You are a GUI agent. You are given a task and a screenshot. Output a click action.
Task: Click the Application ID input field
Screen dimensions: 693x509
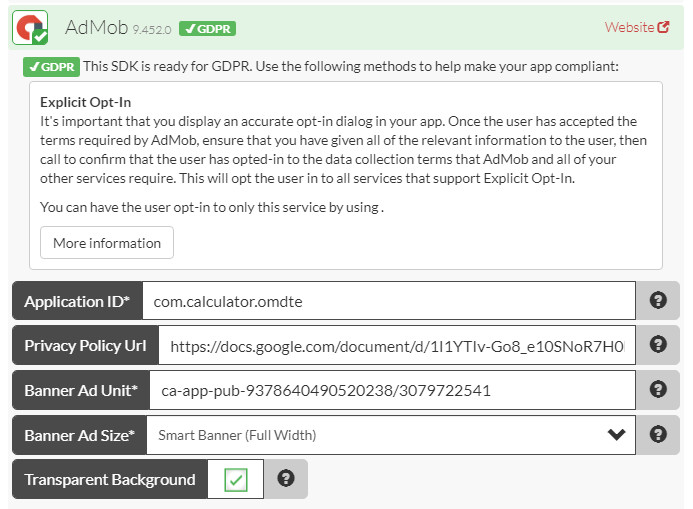click(388, 300)
